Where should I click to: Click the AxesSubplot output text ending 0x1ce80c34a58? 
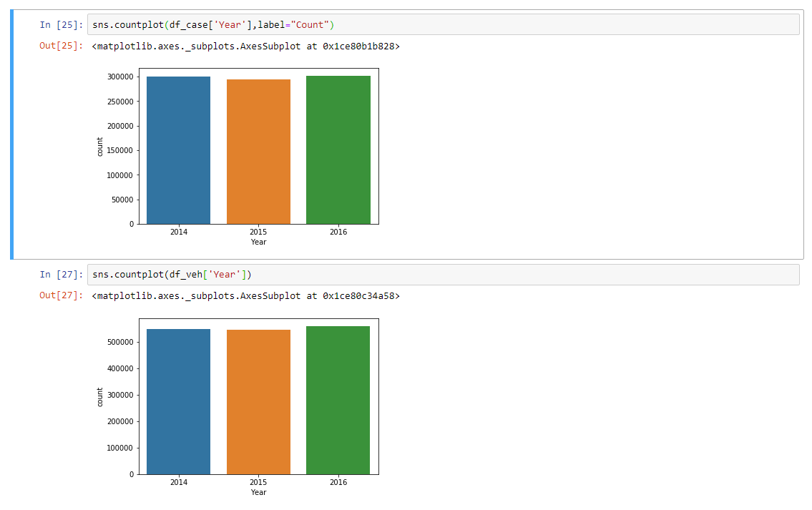(246, 295)
